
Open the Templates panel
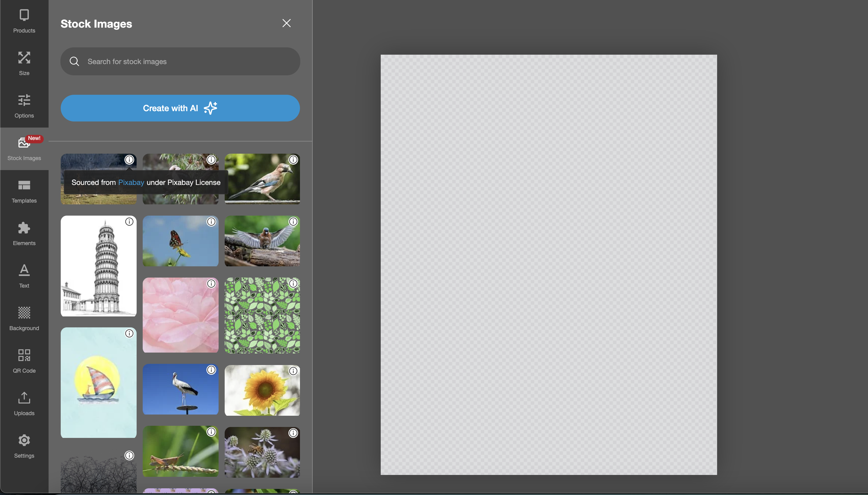(24, 191)
